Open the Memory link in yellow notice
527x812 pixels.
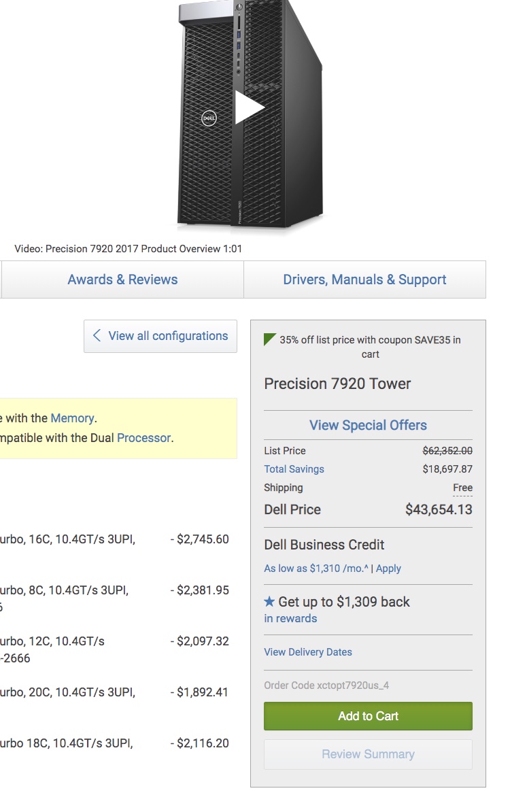tap(73, 418)
